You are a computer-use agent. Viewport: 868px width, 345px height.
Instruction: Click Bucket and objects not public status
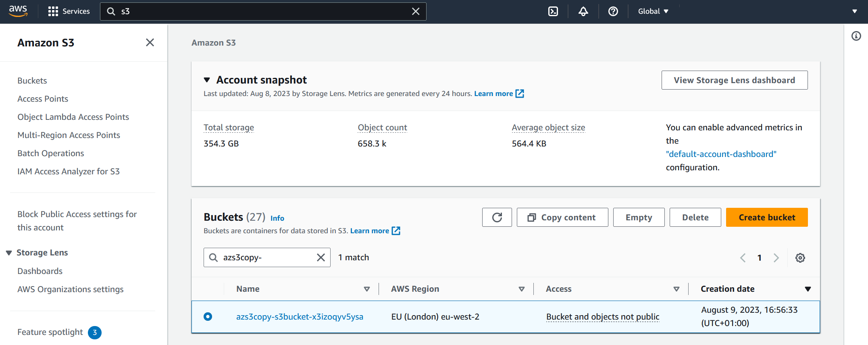pos(603,317)
